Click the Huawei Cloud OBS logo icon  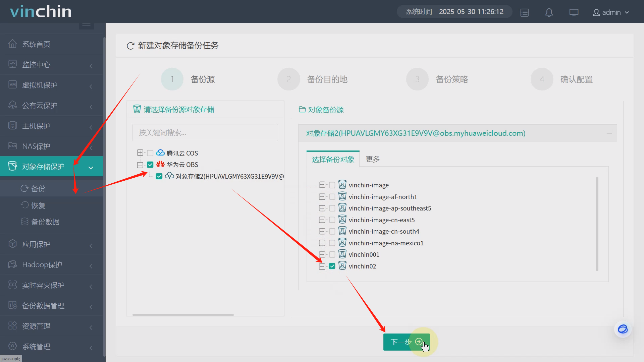click(160, 164)
